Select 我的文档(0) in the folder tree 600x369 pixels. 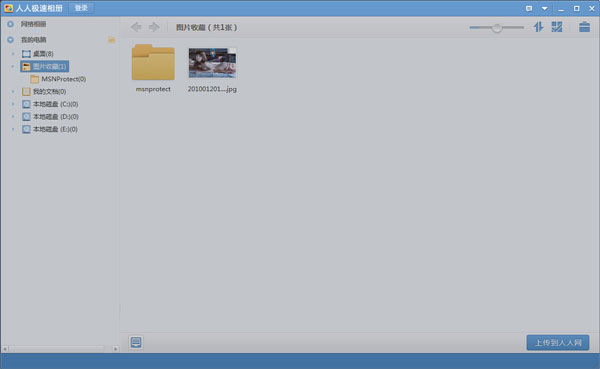[49, 91]
